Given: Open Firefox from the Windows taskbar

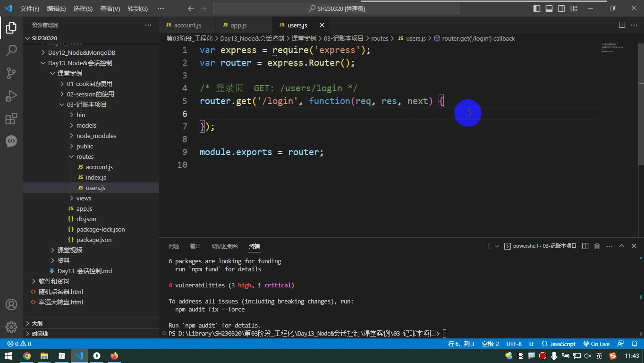Looking at the screenshot, I should point(114,356).
